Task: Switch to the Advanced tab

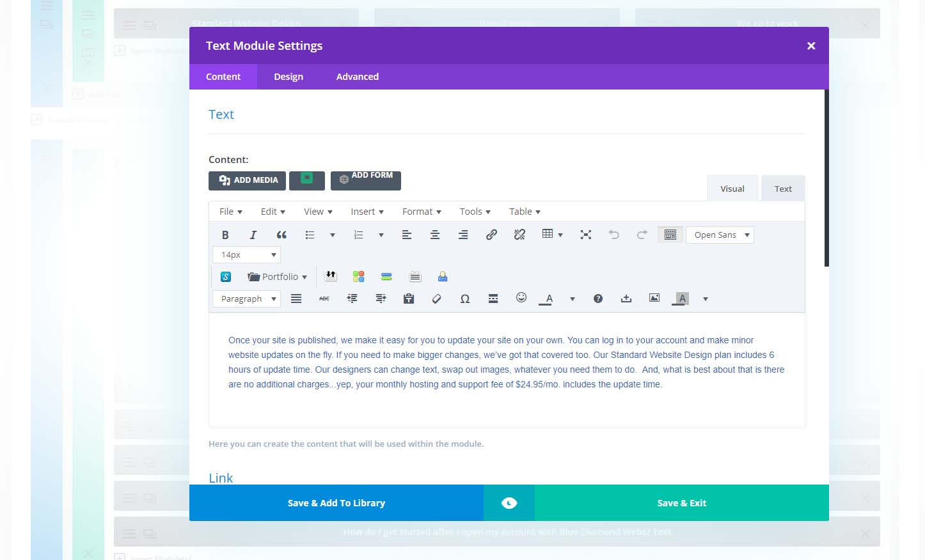Action: pos(358,77)
